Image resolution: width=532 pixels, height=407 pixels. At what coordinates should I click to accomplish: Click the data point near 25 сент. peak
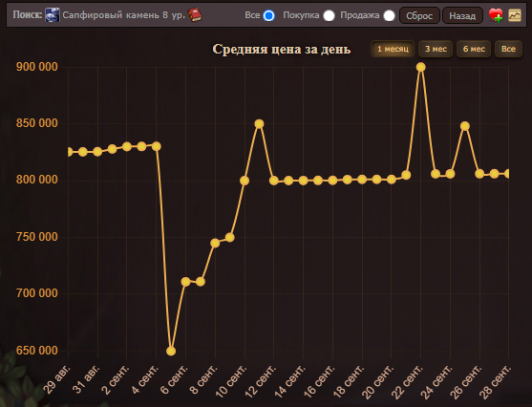pos(465,126)
